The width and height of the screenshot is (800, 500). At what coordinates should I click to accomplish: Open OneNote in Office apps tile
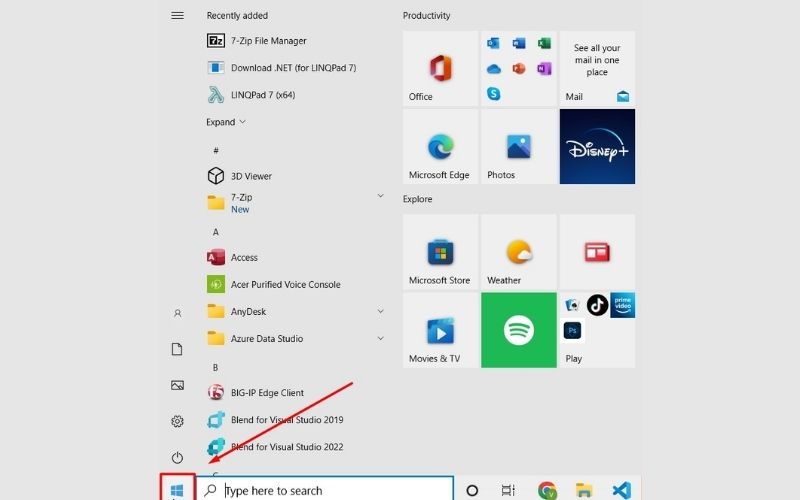pyautogui.click(x=544, y=68)
